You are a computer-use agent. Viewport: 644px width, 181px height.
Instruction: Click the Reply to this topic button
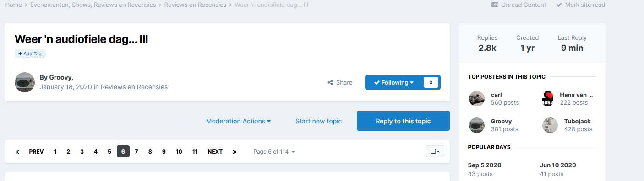[403, 121]
